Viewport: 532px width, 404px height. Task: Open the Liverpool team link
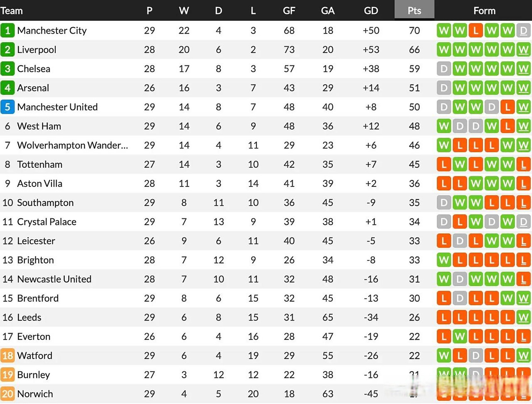point(37,50)
